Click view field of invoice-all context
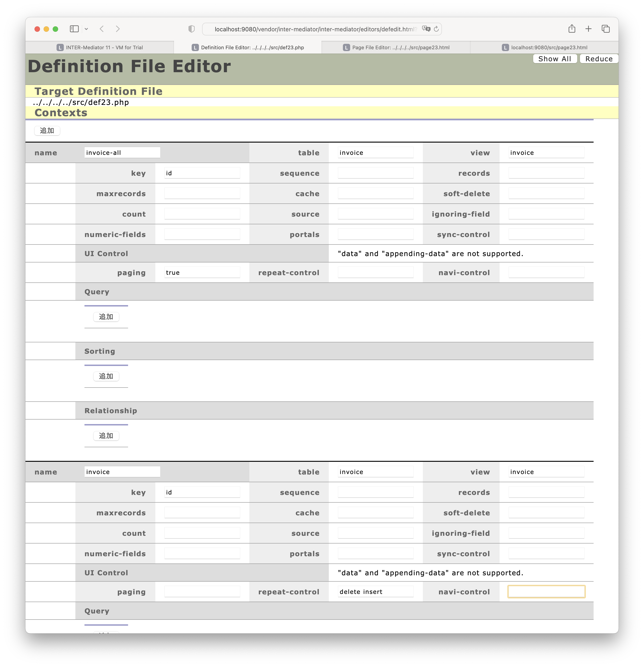 [546, 153]
